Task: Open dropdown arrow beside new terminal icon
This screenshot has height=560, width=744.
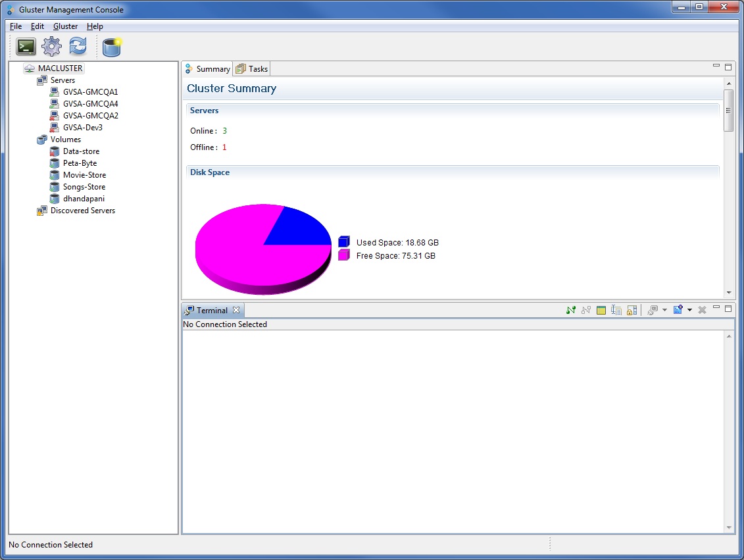Action: point(689,310)
